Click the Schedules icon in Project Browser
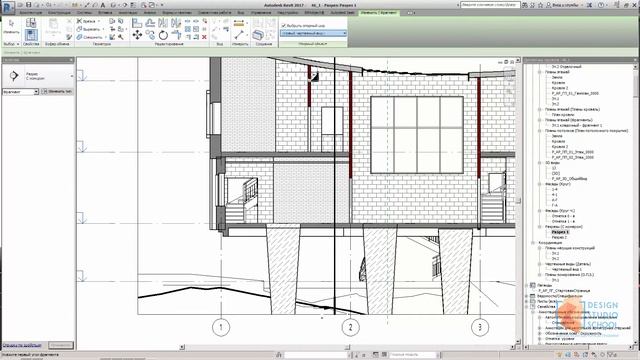 pos(533,296)
